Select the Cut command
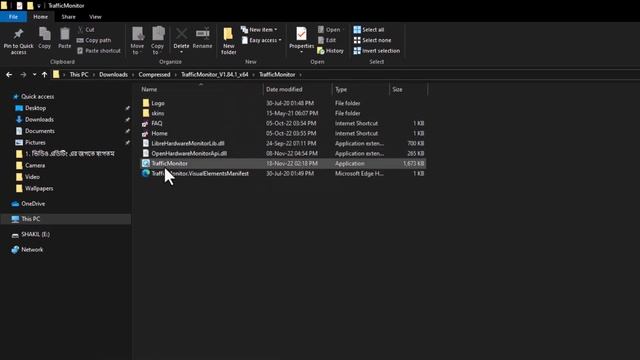640x360 pixels. pyautogui.click(x=86, y=30)
